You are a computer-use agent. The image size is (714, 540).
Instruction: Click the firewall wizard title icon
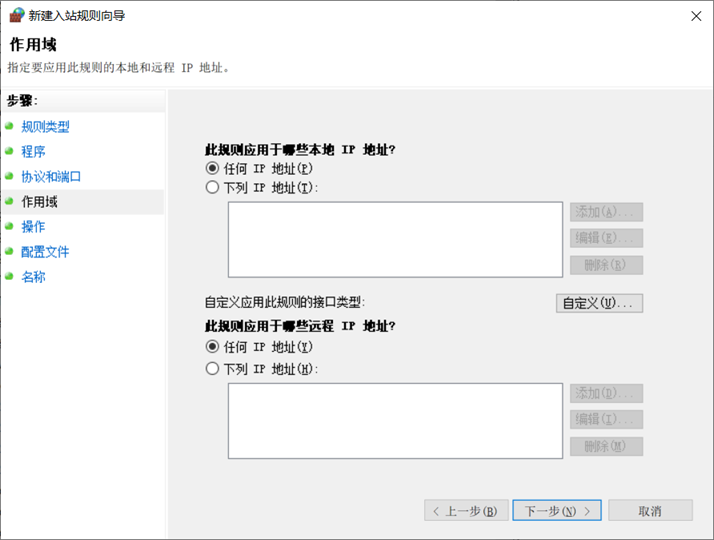[16, 15]
